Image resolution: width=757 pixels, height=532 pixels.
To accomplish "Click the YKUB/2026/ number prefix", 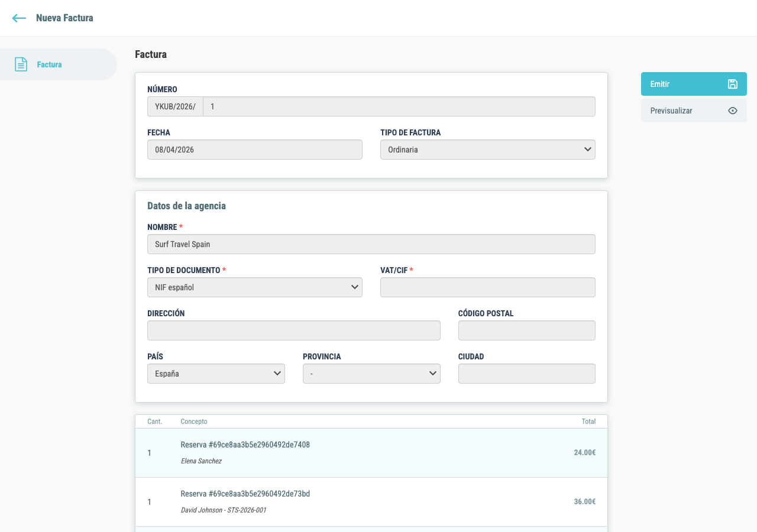I will click(175, 106).
